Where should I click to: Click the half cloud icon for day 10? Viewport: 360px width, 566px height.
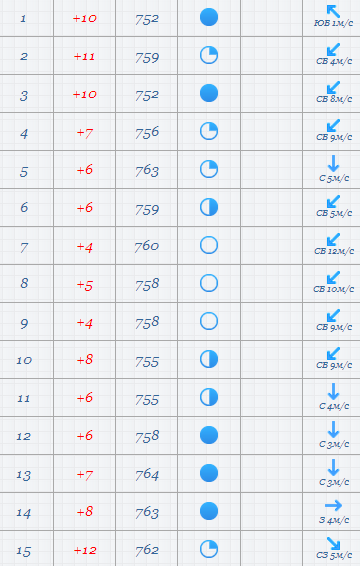coord(209,359)
